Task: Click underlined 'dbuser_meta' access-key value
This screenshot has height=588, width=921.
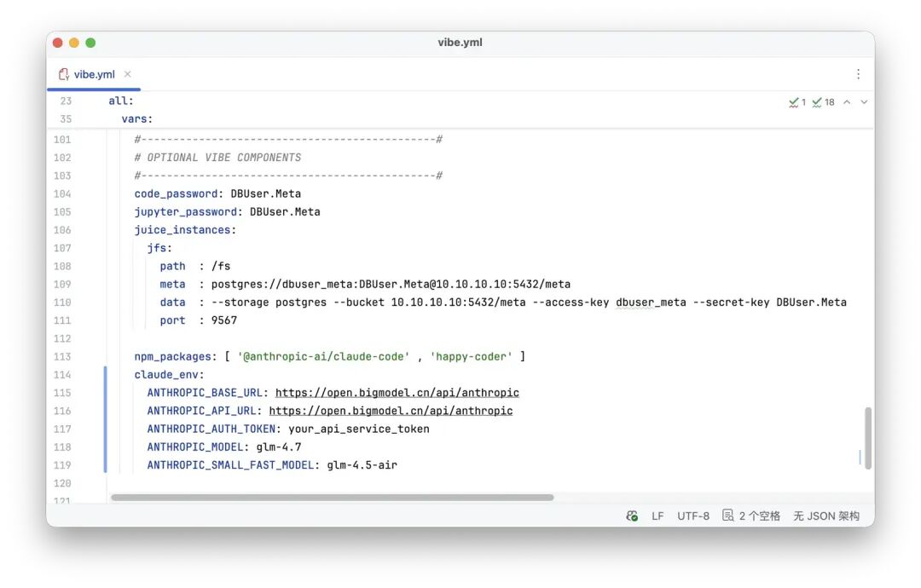Action: 651,303
